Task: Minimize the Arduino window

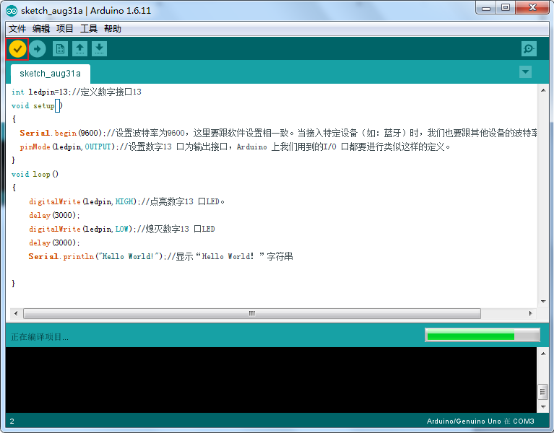Action: (487, 8)
